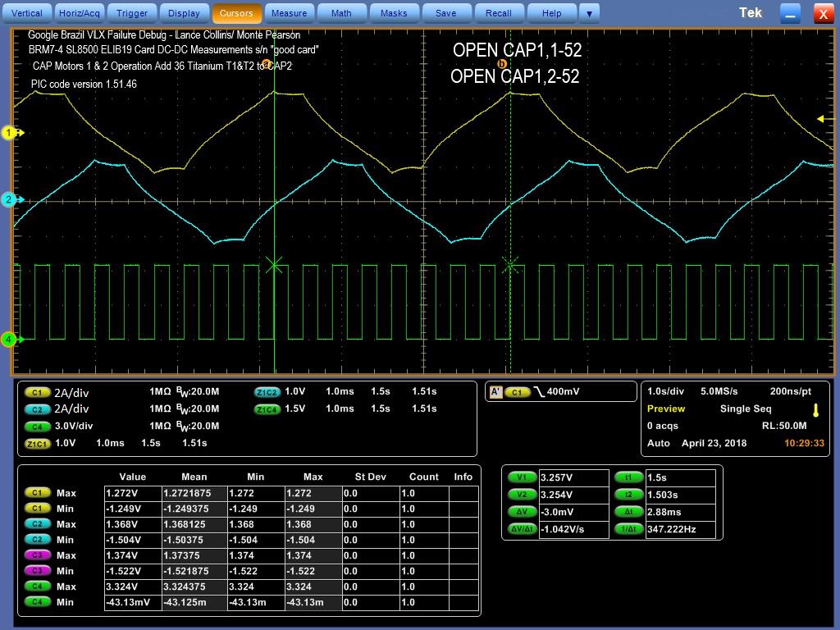The image size is (840, 630).
Task: Click the cyan channel 2 ground marker
Action: [x=10, y=199]
